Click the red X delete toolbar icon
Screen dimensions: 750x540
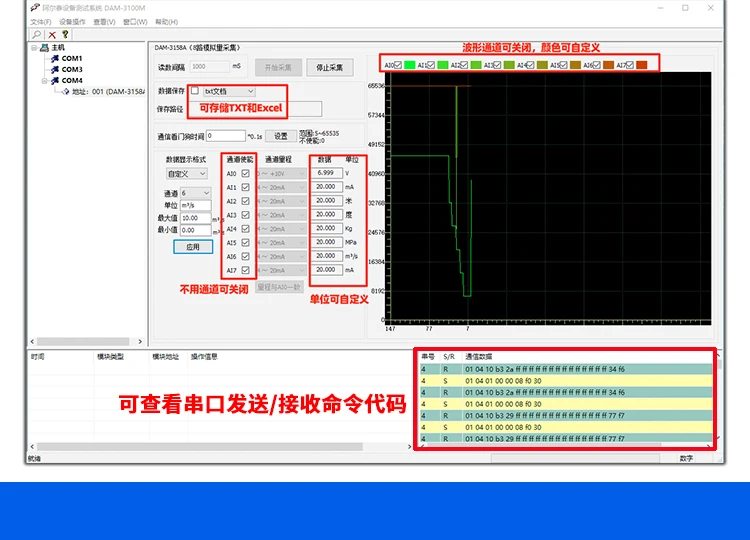click(x=52, y=35)
